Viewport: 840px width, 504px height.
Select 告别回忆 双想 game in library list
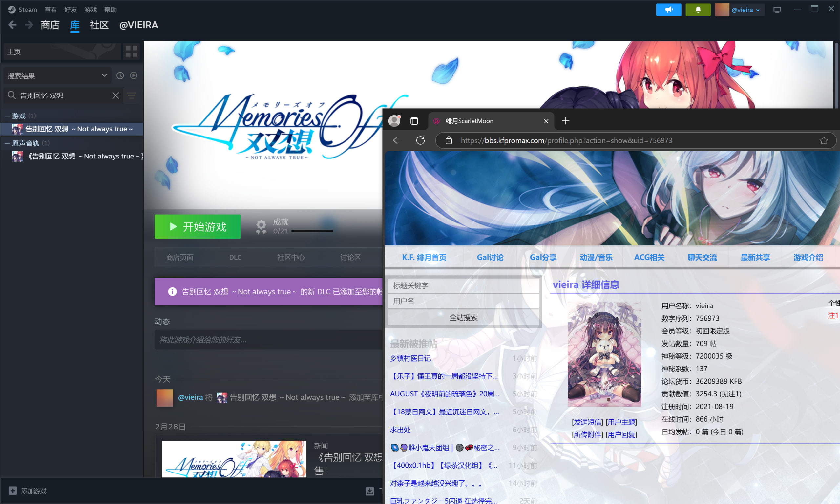coord(72,129)
